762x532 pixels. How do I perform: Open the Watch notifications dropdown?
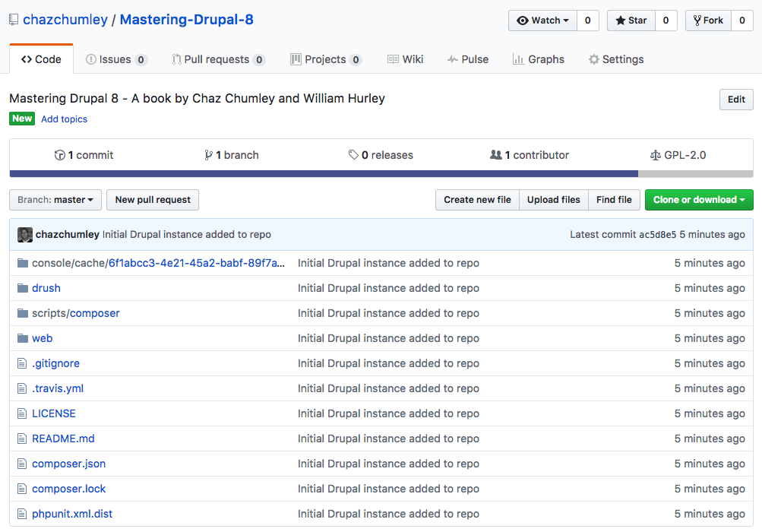pos(542,21)
